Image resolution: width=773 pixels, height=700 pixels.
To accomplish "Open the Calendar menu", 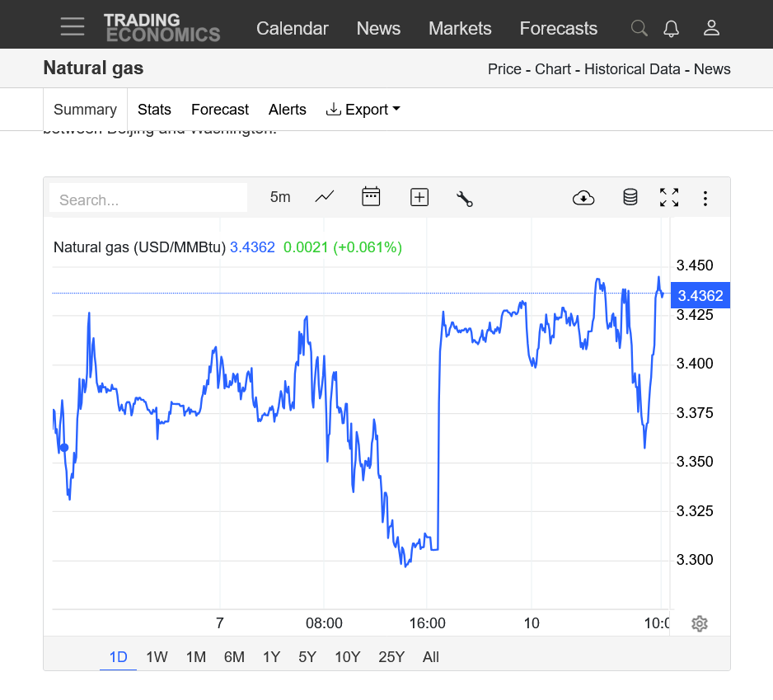I will (293, 28).
